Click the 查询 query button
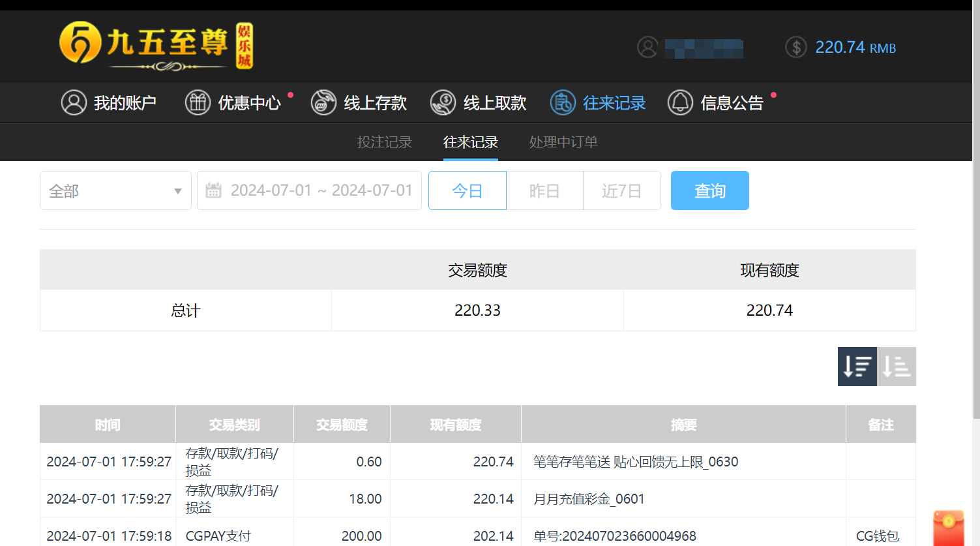This screenshot has height=546, width=980. tap(709, 190)
